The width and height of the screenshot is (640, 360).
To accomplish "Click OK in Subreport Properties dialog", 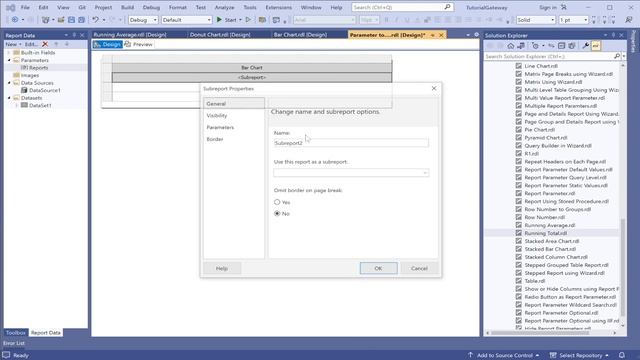I will point(378,268).
